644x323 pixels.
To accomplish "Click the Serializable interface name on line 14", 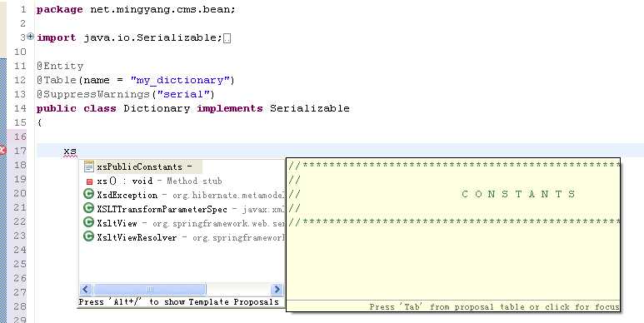I will coord(310,108).
